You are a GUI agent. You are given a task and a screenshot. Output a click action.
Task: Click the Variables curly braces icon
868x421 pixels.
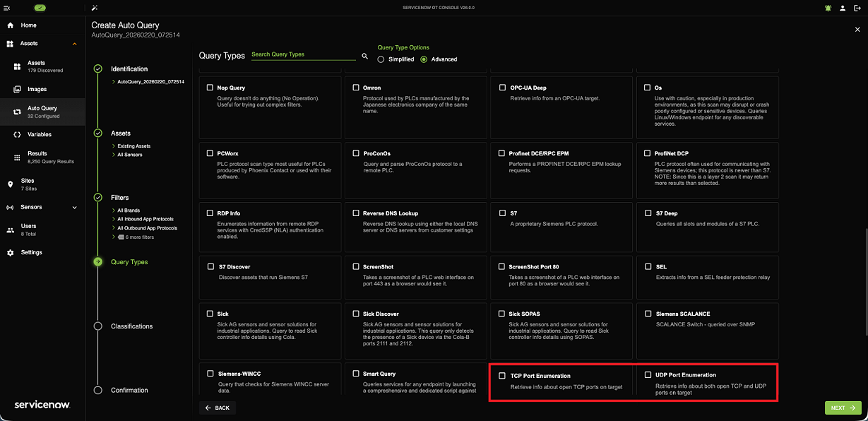(18, 134)
